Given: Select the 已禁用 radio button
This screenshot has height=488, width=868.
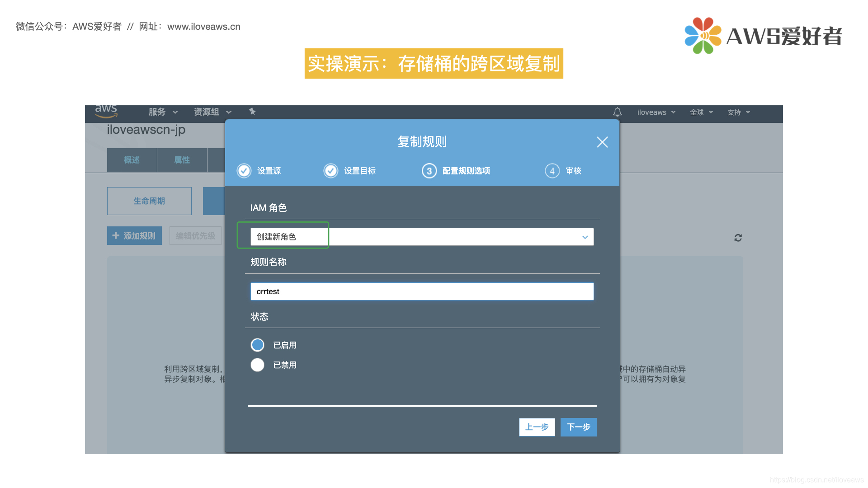Looking at the screenshot, I should tap(258, 365).
